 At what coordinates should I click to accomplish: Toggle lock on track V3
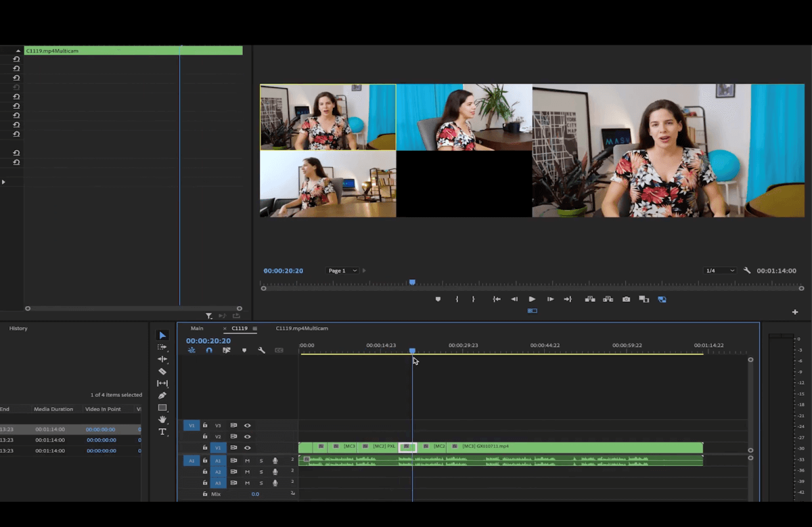pyautogui.click(x=205, y=426)
